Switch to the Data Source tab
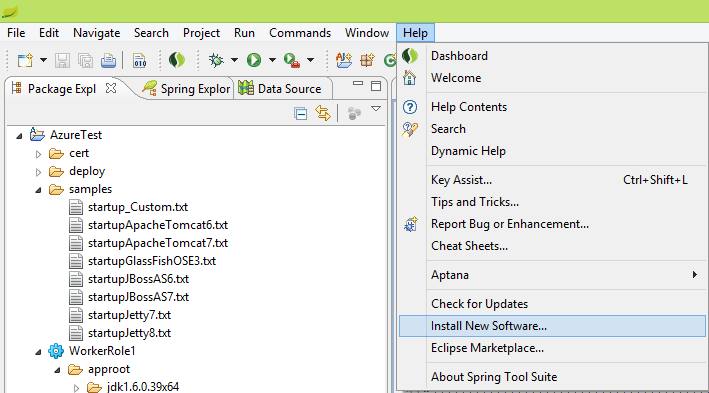Viewport: 709px width, 393px height. (280, 89)
